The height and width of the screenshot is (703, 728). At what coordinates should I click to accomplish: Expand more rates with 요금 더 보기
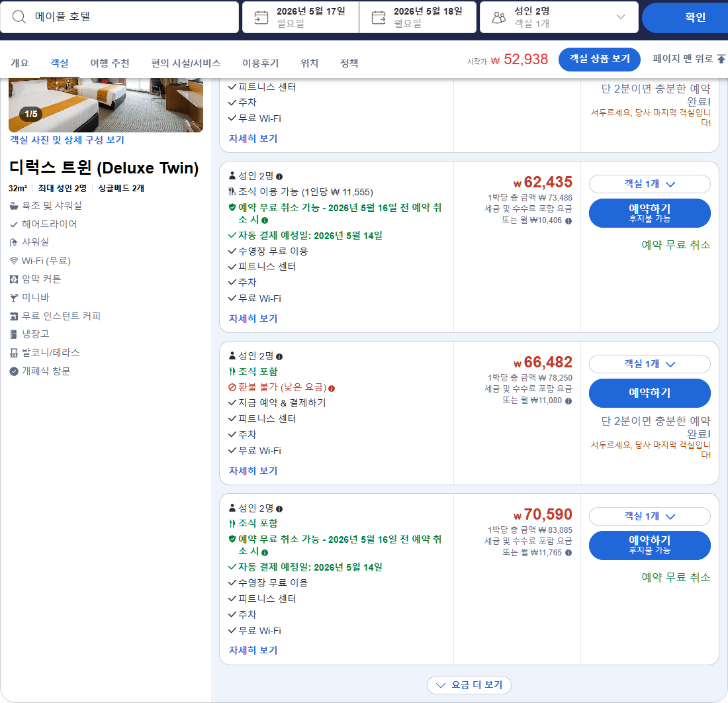coord(469,685)
